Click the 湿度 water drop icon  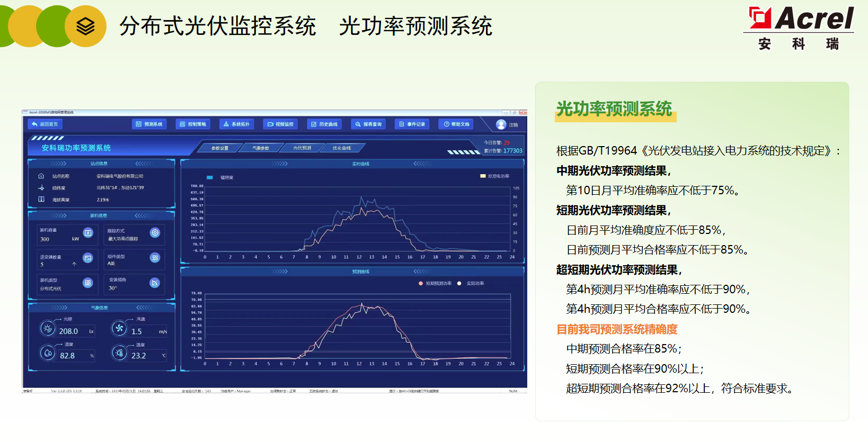pos(48,353)
